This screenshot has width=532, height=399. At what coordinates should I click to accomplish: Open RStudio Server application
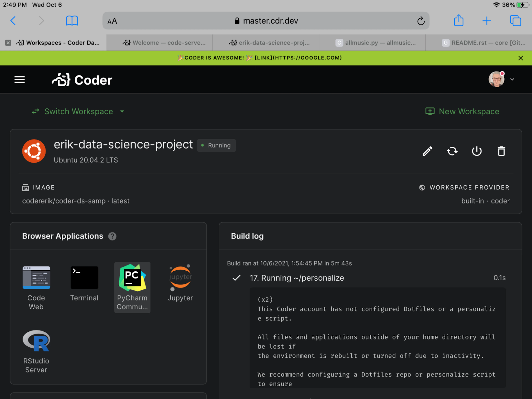(x=36, y=351)
